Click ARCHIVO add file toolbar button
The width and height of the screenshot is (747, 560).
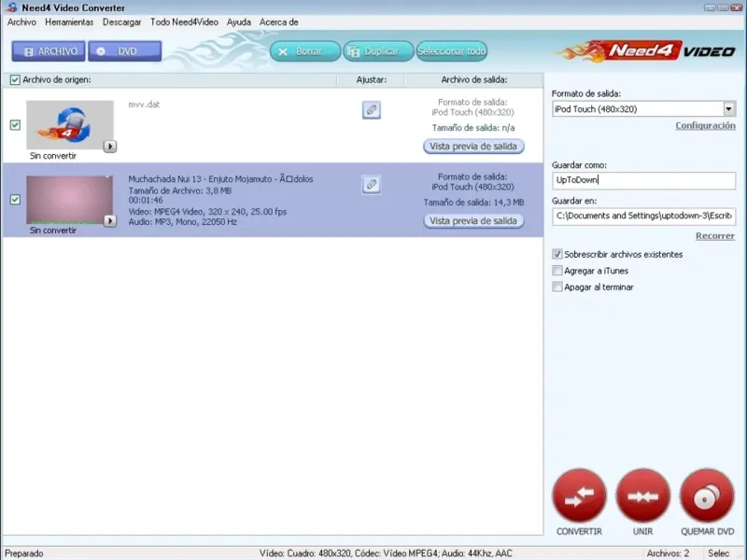point(49,51)
